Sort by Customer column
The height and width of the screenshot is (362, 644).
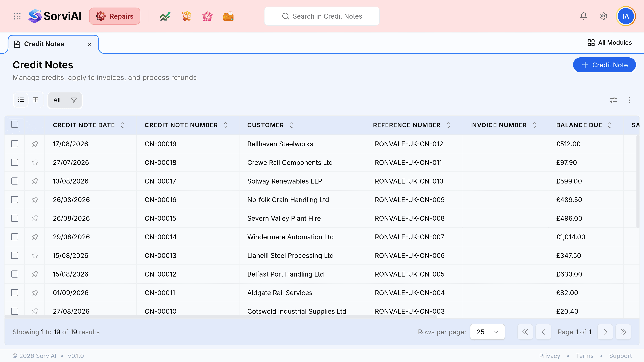[x=292, y=125]
